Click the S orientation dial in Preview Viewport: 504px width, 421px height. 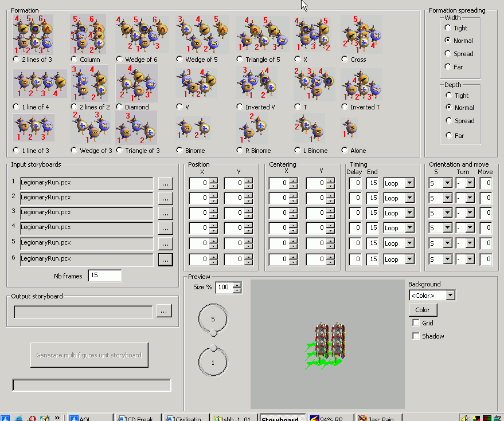[x=213, y=319]
